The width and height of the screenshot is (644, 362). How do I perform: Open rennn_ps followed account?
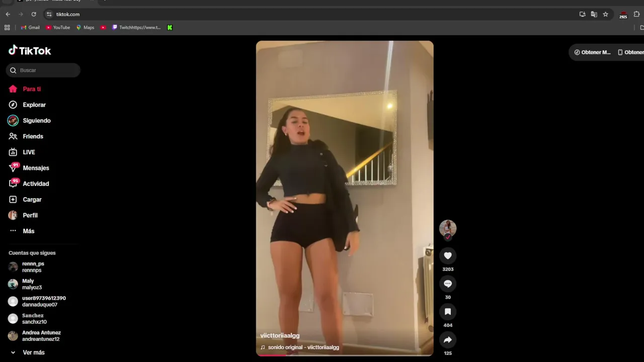[33, 267]
